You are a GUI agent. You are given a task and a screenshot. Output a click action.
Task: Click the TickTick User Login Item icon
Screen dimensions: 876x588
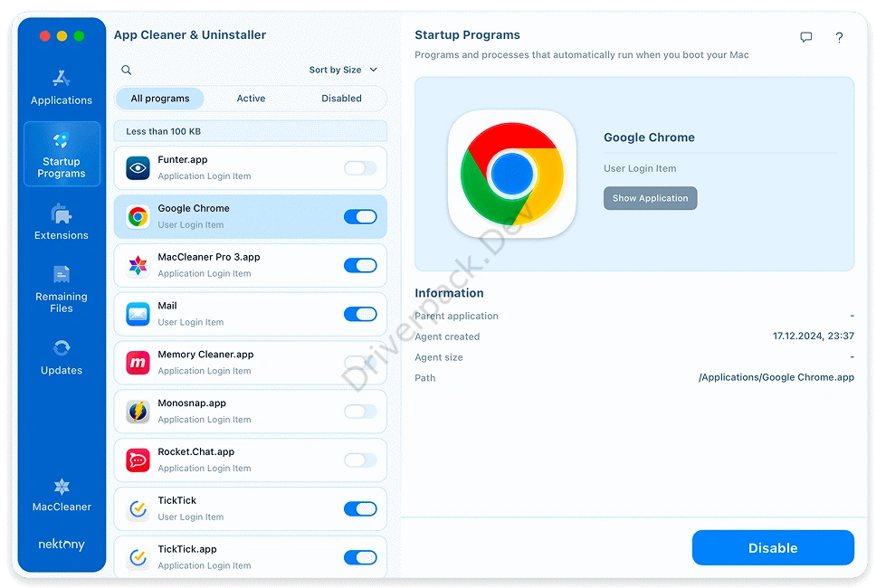tap(138, 508)
